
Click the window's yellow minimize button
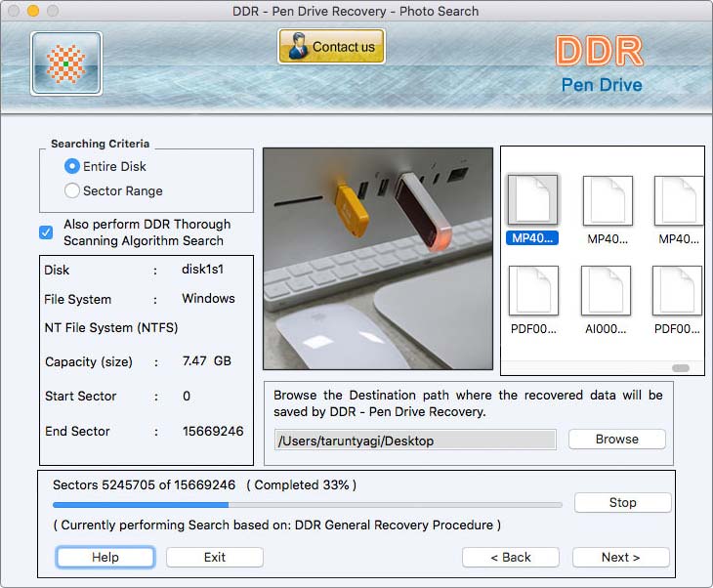coord(33,11)
